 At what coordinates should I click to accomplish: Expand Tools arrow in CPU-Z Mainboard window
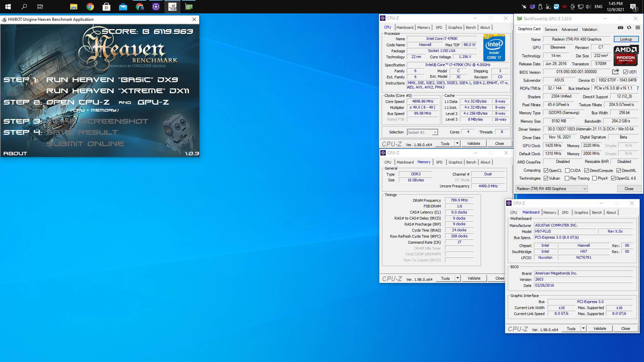(583, 328)
